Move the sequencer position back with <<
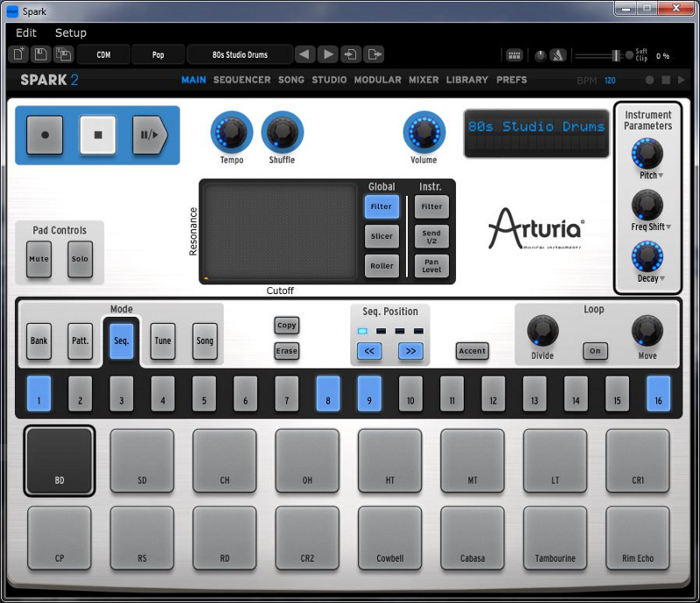 [369, 351]
